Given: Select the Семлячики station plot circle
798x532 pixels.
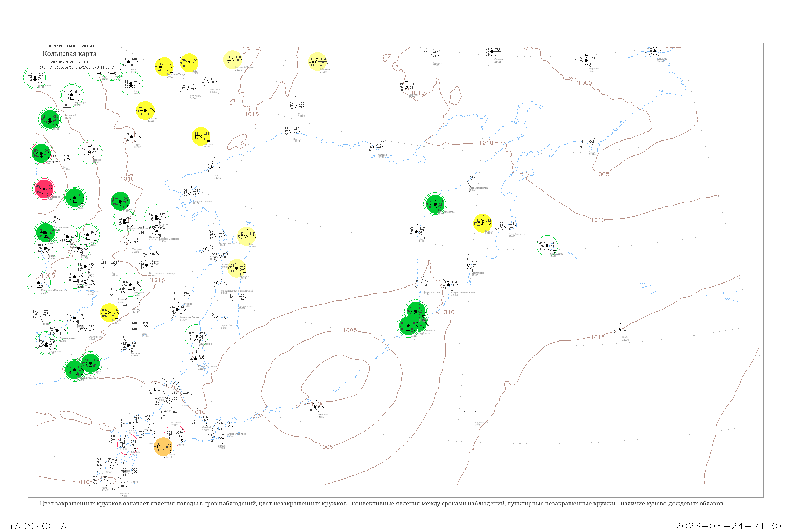Looking at the screenshot, I should pyautogui.click(x=469, y=265).
